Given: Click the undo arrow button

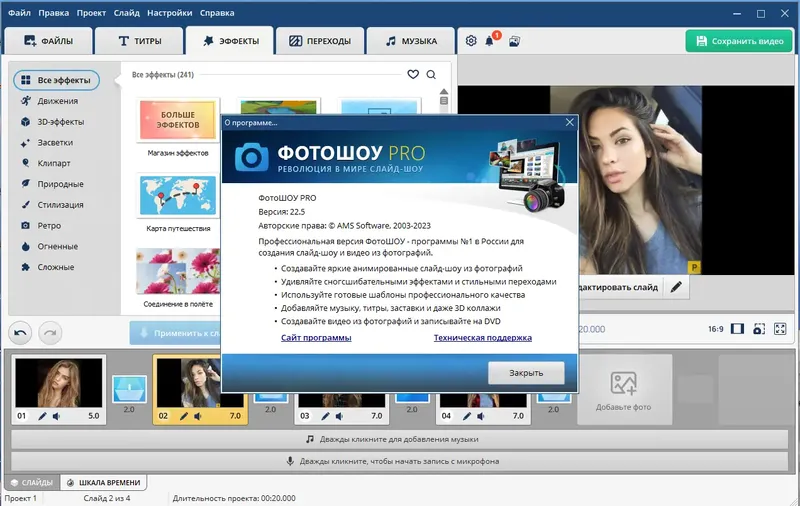Looking at the screenshot, I should click(x=20, y=333).
